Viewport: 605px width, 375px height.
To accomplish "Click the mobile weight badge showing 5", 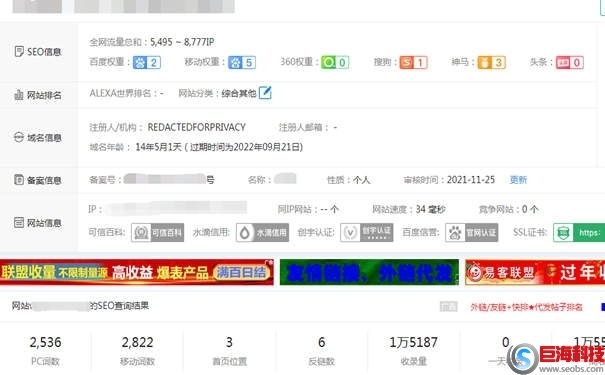I will tap(242, 62).
